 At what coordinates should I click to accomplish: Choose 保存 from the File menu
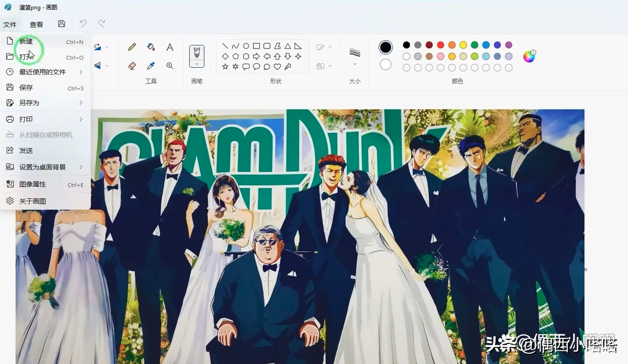point(46,87)
